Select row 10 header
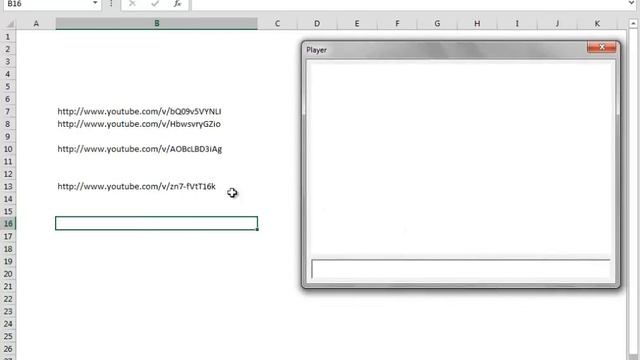 coord(8,149)
